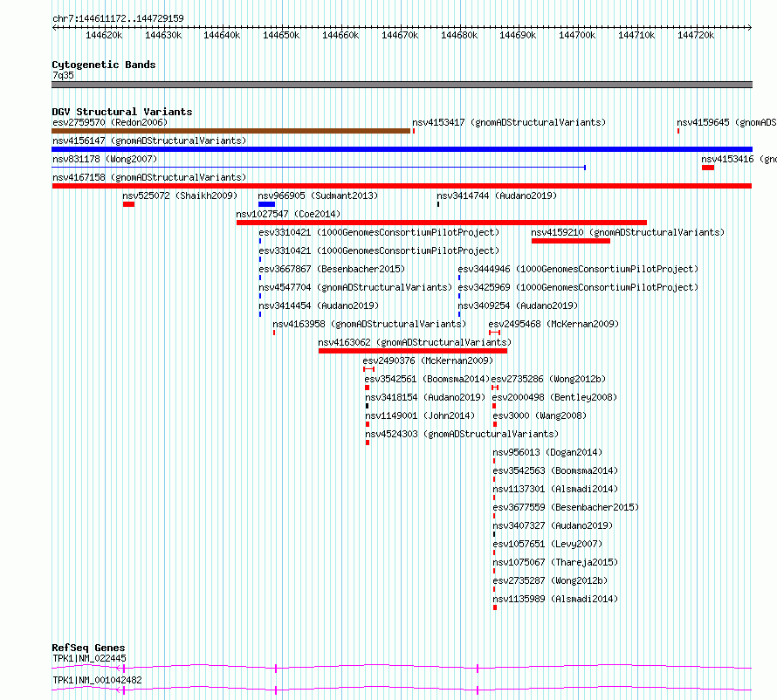This screenshot has width=777, height=700.
Task: Open nsv4547704 gnomAD variant label
Action: (355, 287)
